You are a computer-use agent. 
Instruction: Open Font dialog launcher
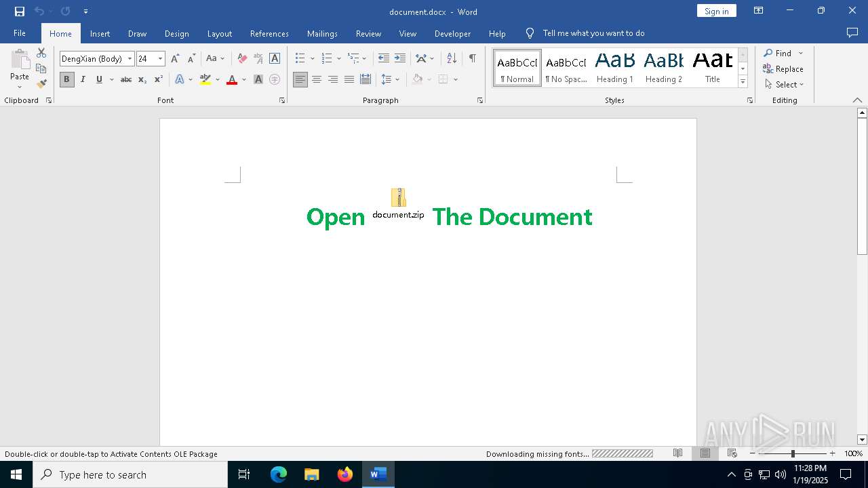tap(282, 100)
